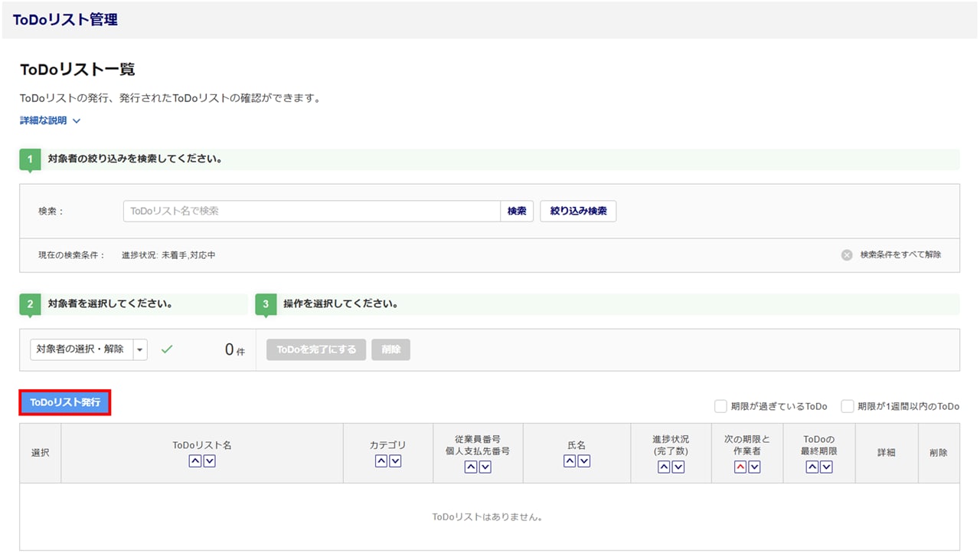Image resolution: width=980 pixels, height=554 pixels.
Task: Sort ToDoの最終期限 column descending
Action: [826, 467]
